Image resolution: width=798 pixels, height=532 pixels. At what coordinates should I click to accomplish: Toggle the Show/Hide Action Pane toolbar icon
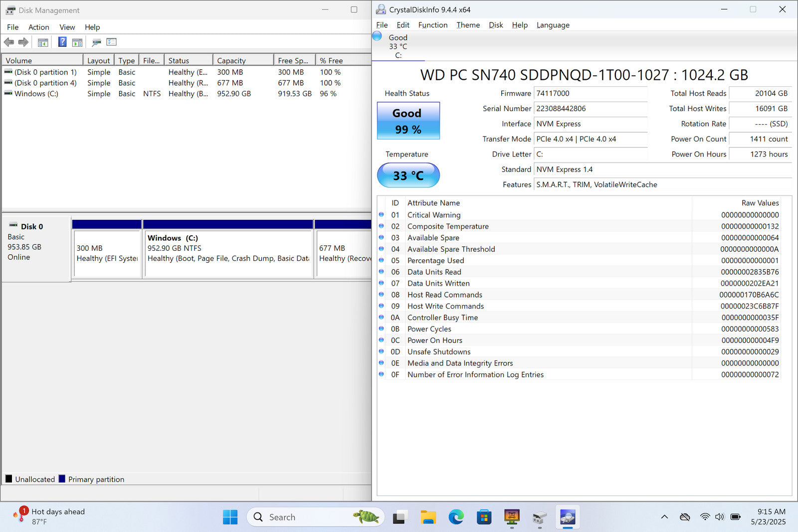coord(77,42)
